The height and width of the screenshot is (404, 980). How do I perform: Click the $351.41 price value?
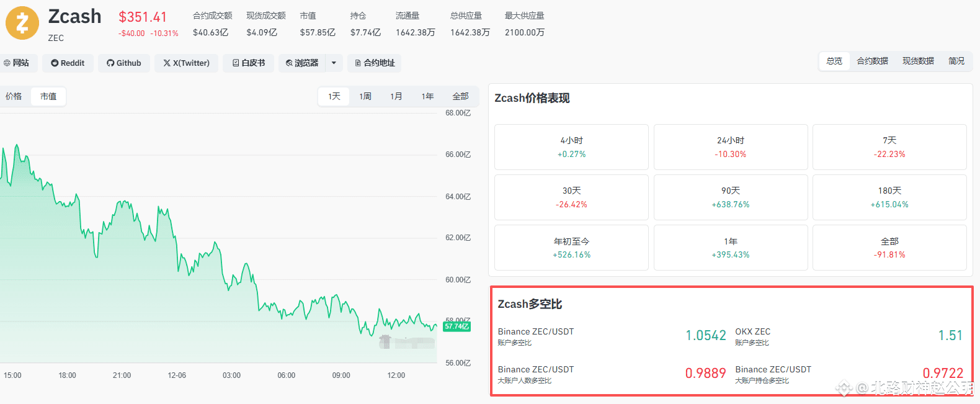pos(143,17)
